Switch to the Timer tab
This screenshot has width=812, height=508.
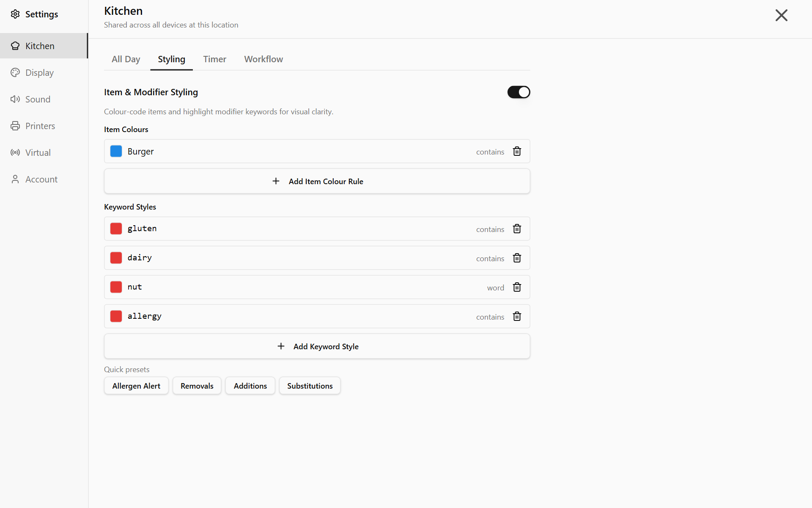(x=214, y=59)
